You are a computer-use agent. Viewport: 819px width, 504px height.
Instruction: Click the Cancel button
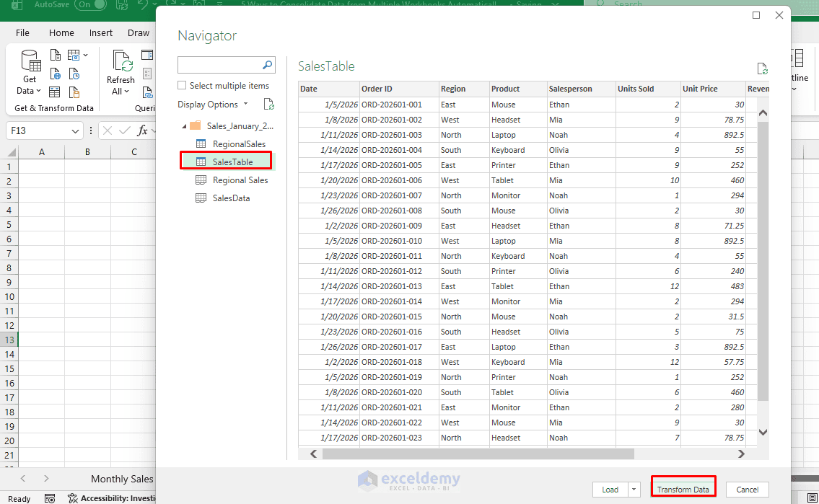[x=747, y=490]
